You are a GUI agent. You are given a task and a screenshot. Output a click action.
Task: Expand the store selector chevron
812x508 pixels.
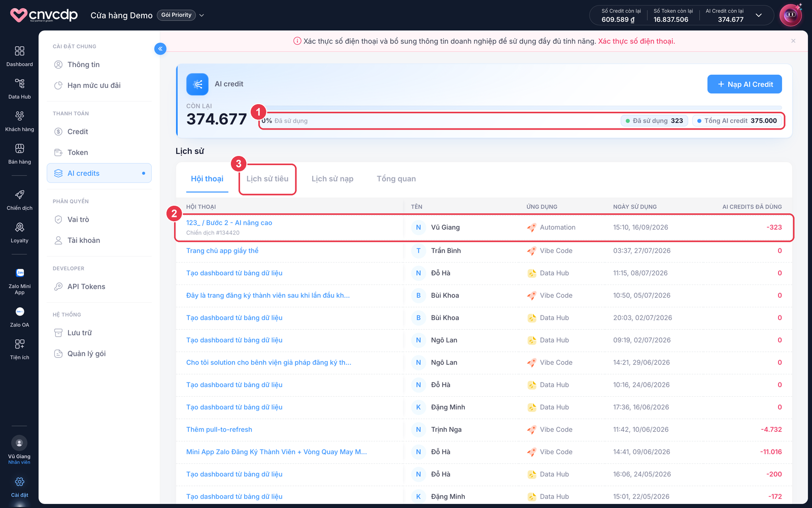(x=201, y=15)
